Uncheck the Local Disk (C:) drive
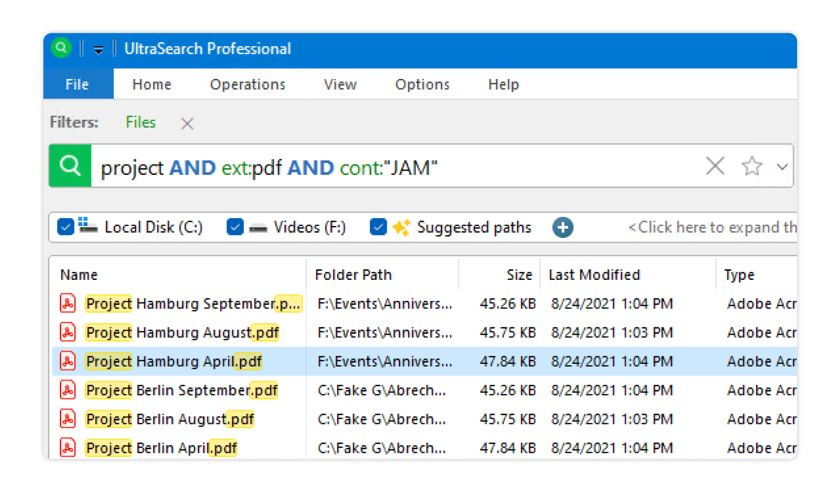840x504 pixels. pos(66,227)
